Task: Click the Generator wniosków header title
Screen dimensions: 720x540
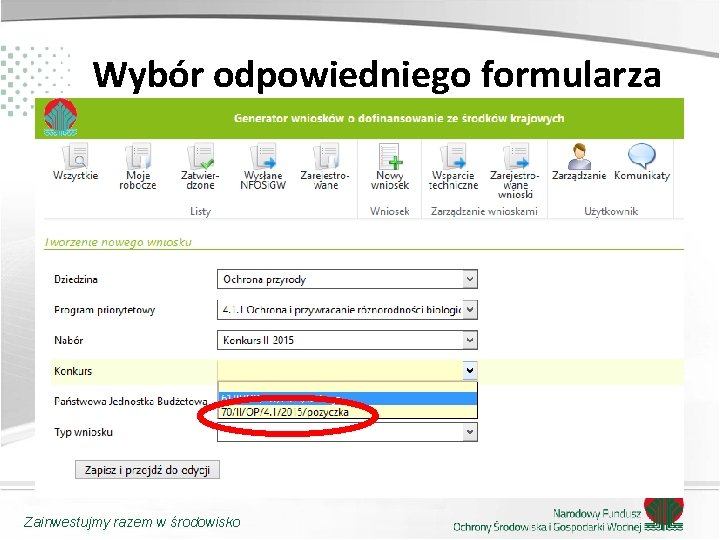Action: (399, 118)
